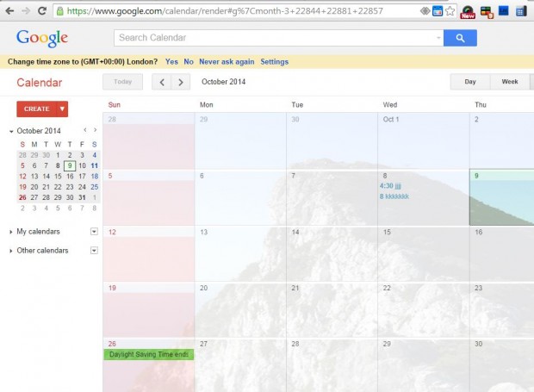Screen dimensions: 534x392
Task: Click the Calendar title link
Action: click(x=39, y=83)
